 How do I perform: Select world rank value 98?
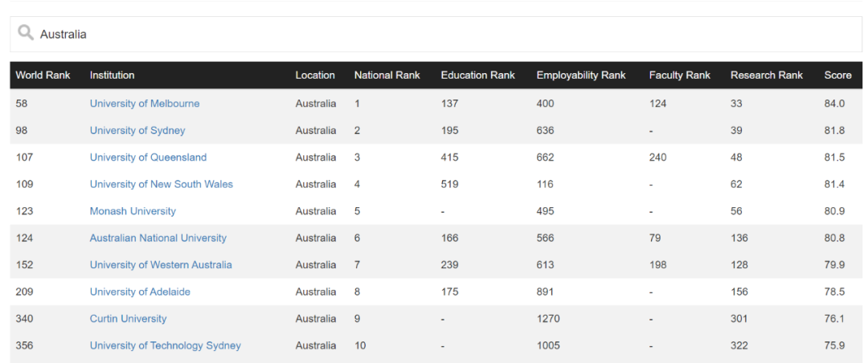click(x=21, y=131)
